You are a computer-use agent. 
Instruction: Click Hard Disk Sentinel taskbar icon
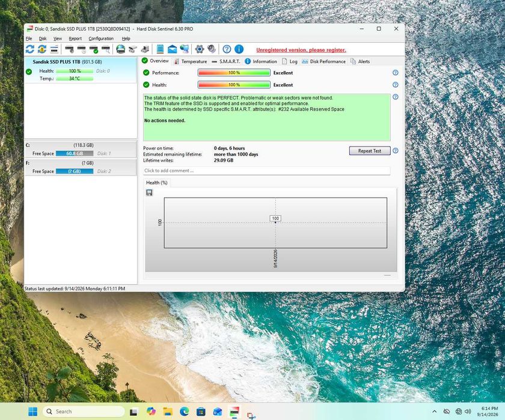tap(234, 412)
